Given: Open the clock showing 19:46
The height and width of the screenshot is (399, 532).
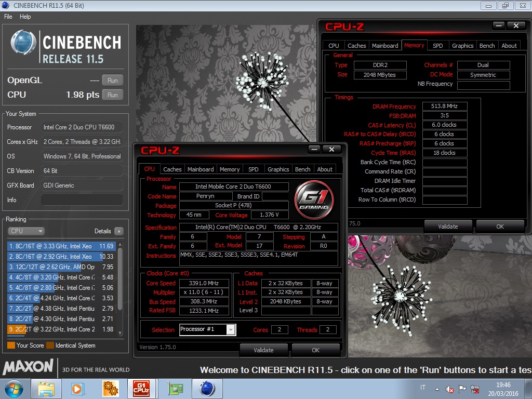Looking at the screenshot, I should click(x=503, y=389).
